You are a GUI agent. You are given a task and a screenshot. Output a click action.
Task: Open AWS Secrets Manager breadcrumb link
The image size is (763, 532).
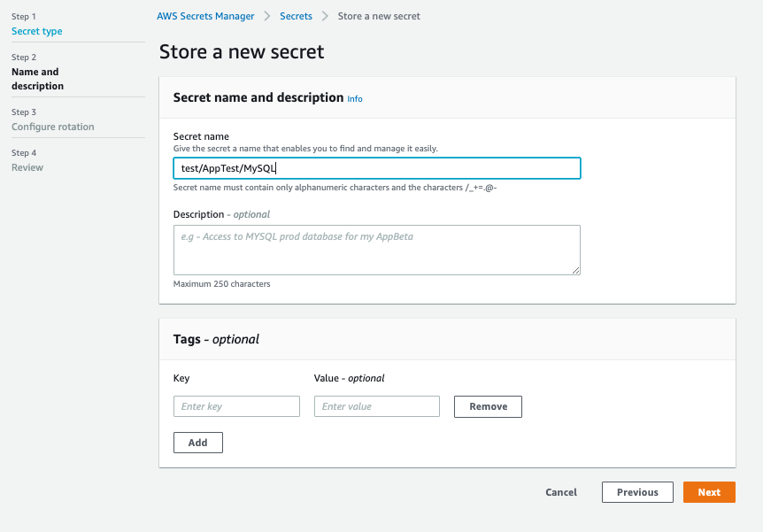click(205, 16)
